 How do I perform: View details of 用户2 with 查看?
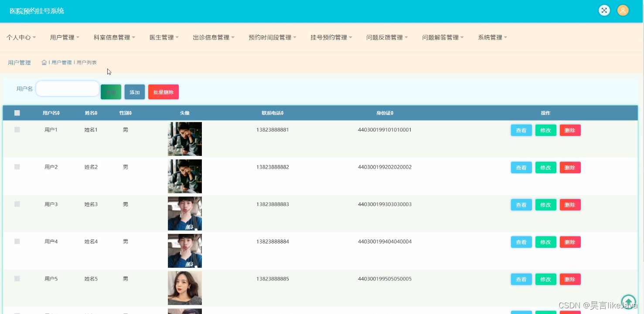(521, 167)
